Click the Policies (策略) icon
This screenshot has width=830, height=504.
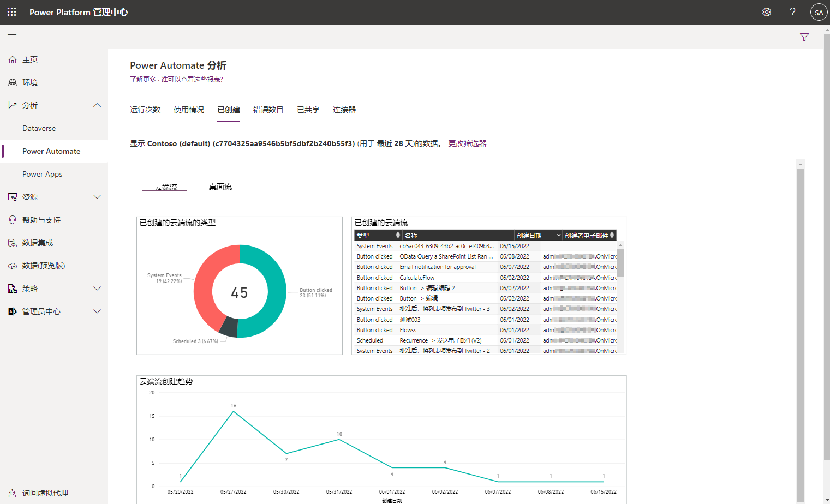[x=13, y=289]
